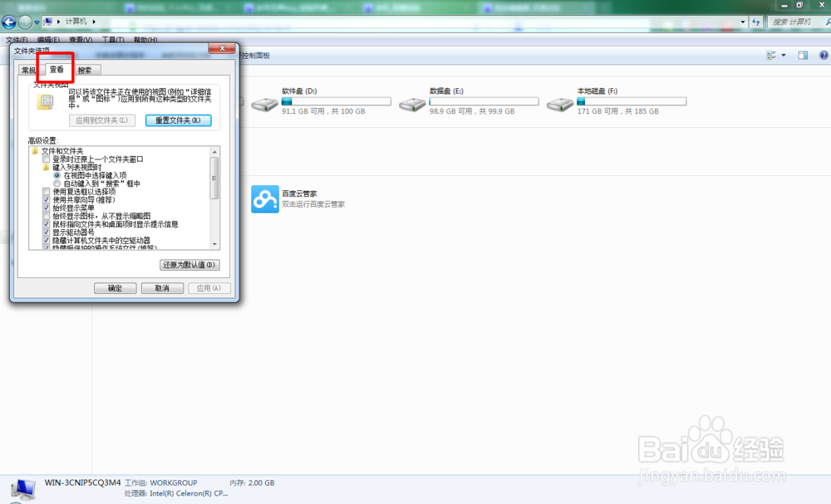Click the 本地磁盘 (F:) capacity bar

[632, 101]
